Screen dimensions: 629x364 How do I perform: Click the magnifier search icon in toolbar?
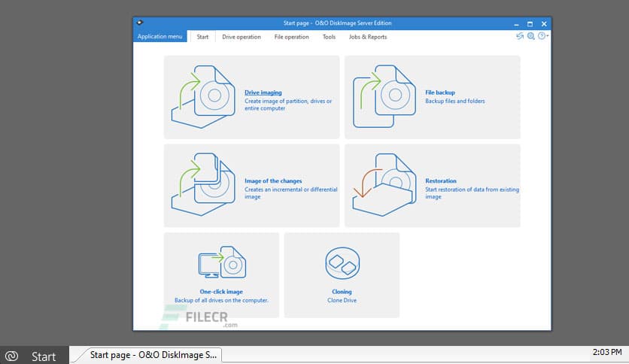[x=531, y=36]
